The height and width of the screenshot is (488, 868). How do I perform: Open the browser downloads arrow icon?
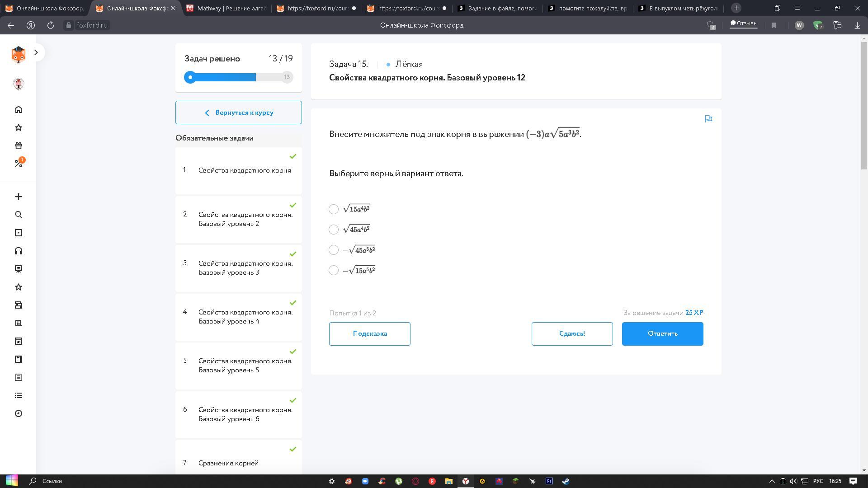point(857,25)
